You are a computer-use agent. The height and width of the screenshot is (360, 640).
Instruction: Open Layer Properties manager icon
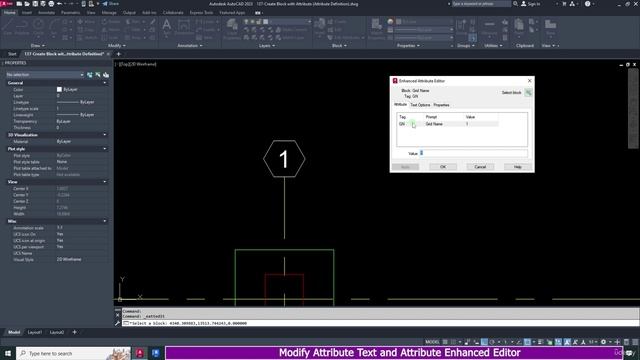[x=232, y=28]
